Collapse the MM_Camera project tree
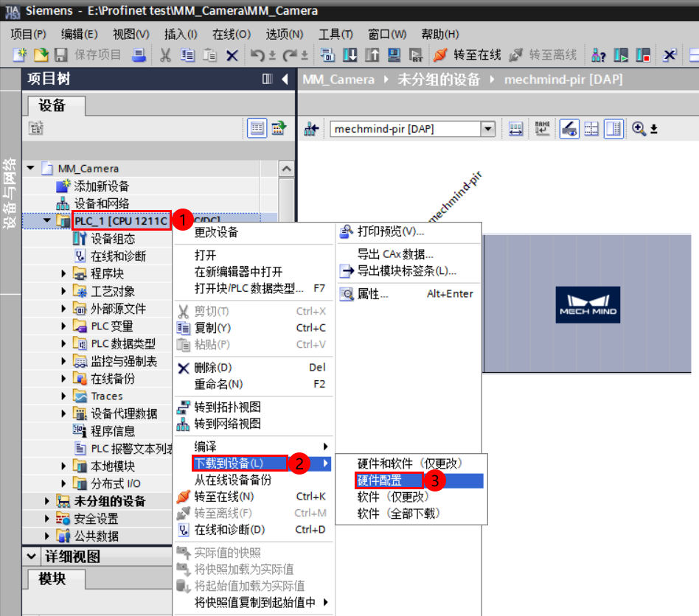This screenshot has width=699, height=616. tap(29, 167)
